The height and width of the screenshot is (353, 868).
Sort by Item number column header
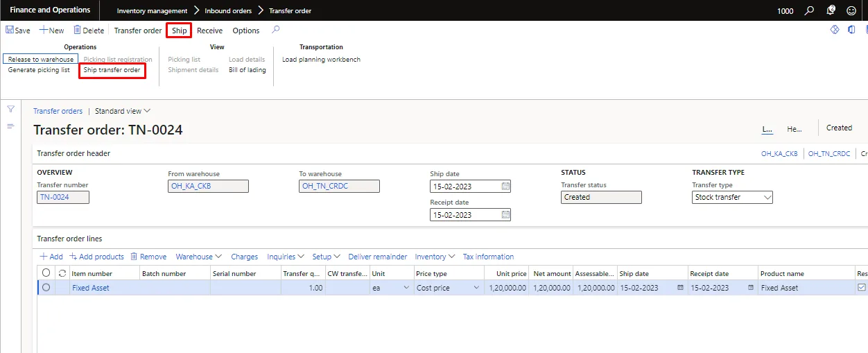[x=92, y=273]
